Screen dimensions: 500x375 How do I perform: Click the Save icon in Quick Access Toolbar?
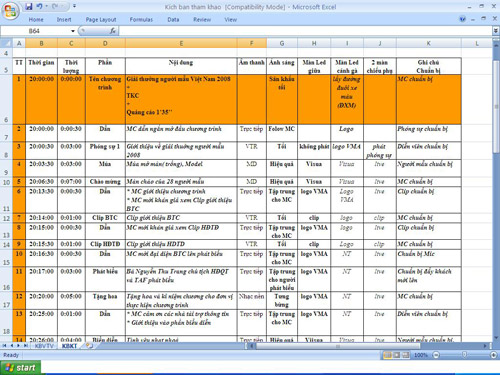pos(29,6)
